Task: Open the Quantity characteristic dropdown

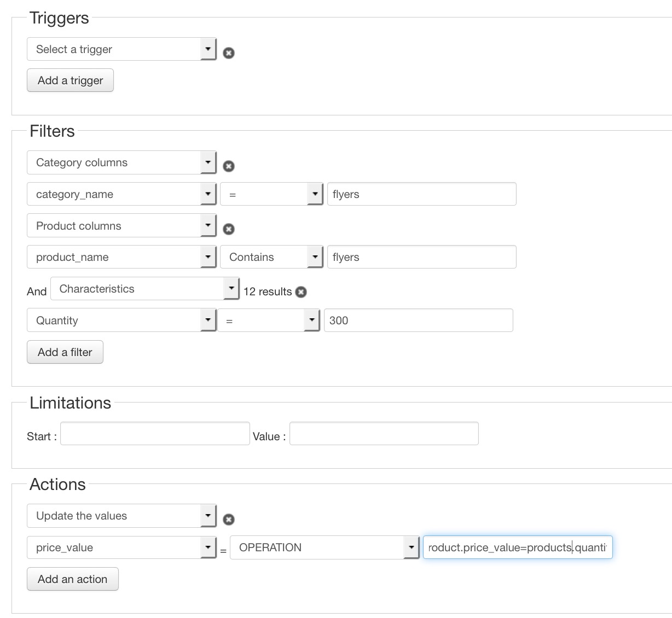Action: 121,320
